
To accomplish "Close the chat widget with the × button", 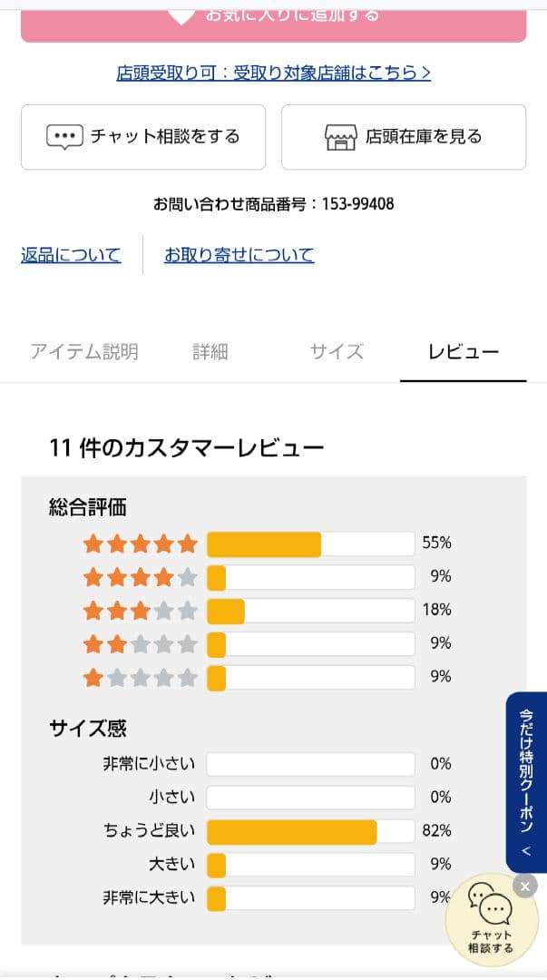I will pos(524,886).
